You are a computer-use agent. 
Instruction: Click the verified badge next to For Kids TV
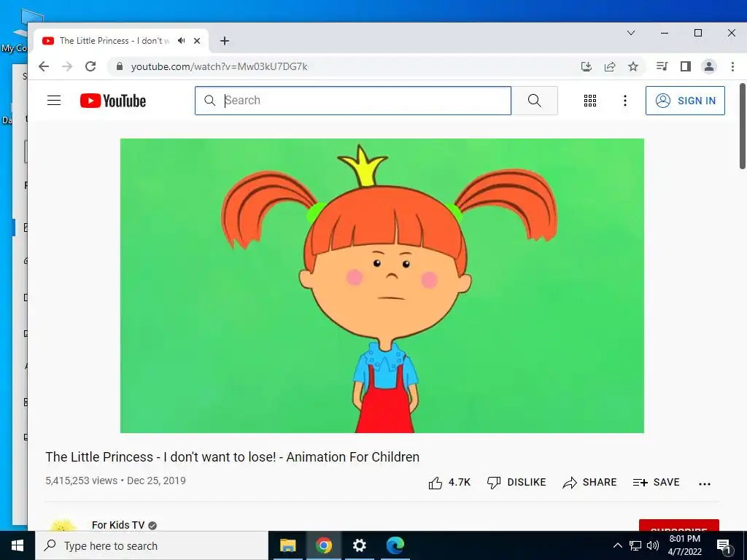coord(152,525)
